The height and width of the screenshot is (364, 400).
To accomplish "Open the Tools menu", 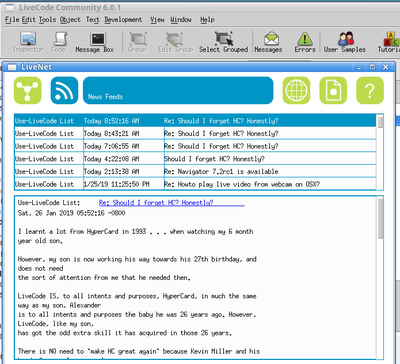I will click(47, 20).
